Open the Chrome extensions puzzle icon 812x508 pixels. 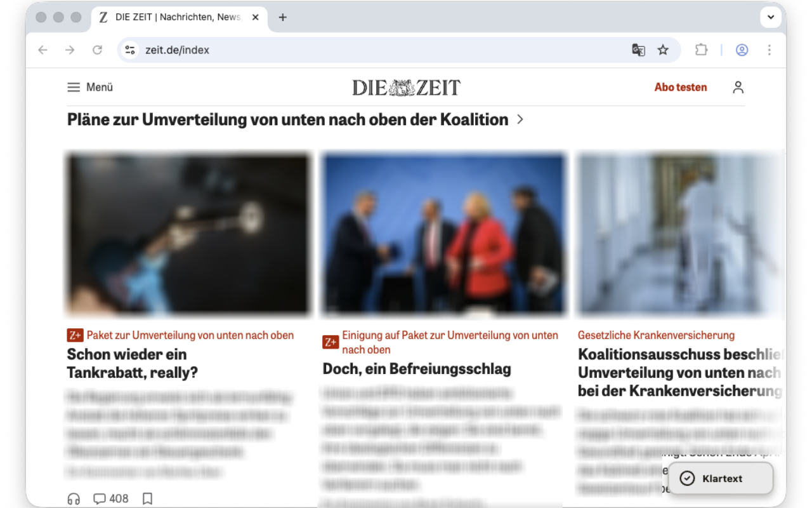701,50
